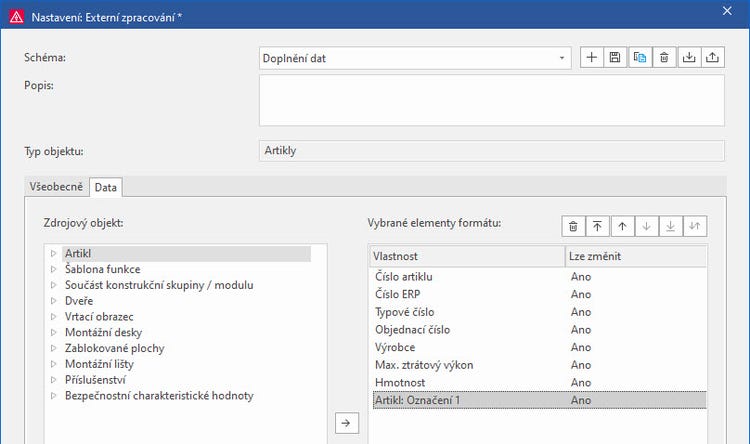Expand the Artikl tree node
This screenshot has height=444, width=750.
(53, 254)
